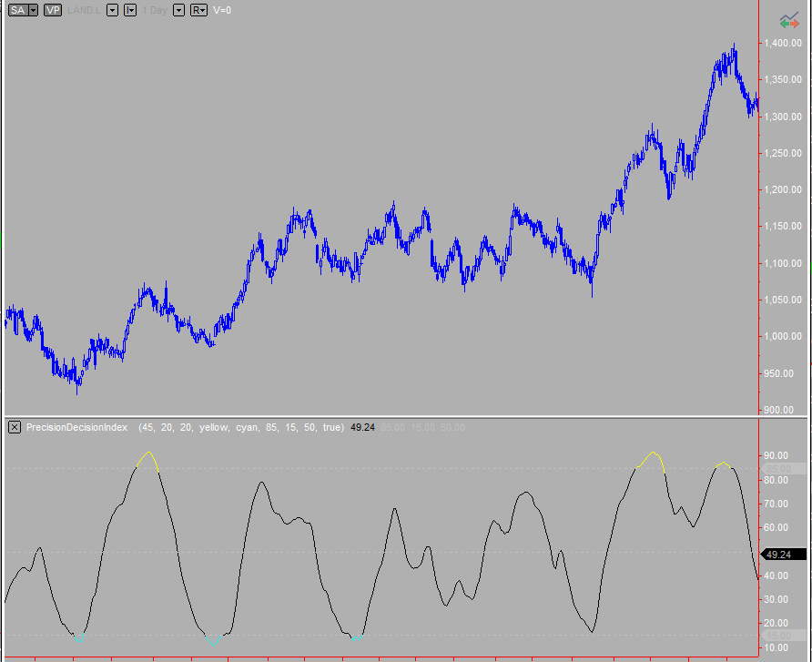Open the R button dropdown arrow
Viewport: 812px width, 662px height.
pyautogui.click(x=203, y=10)
